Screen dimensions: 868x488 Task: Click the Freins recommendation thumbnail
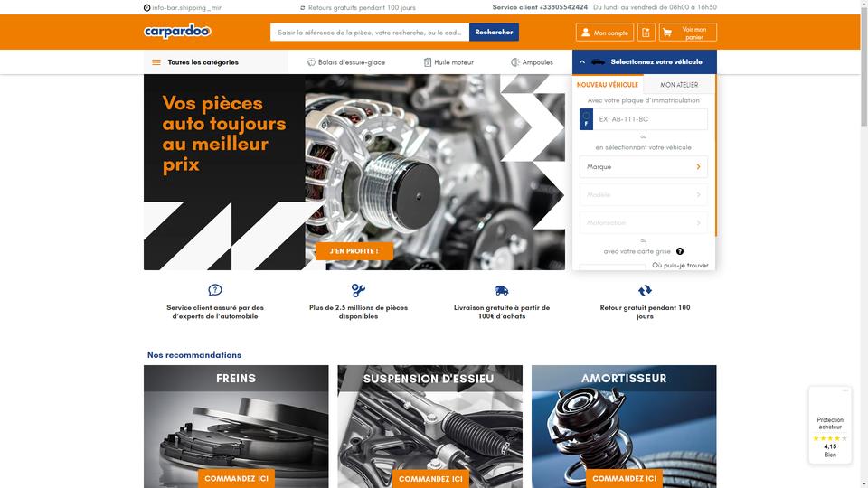click(236, 426)
